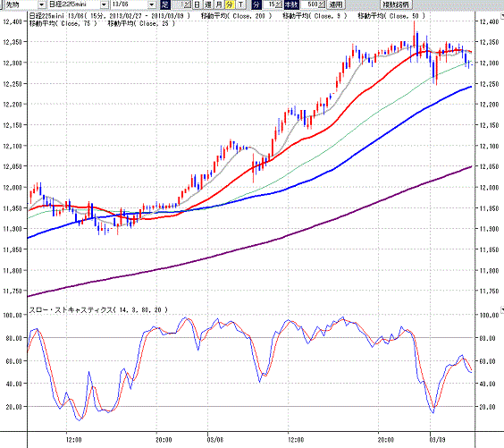Click the 適用 apply button
504x448 pixels.
tap(336, 4)
